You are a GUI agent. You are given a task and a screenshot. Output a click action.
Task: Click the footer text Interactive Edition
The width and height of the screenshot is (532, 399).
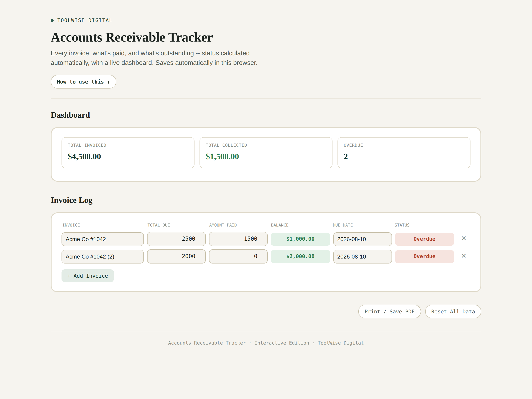(282, 343)
